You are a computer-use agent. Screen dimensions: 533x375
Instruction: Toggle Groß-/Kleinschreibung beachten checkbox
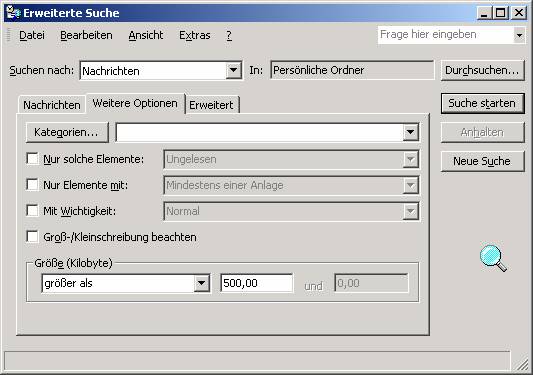point(32,237)
